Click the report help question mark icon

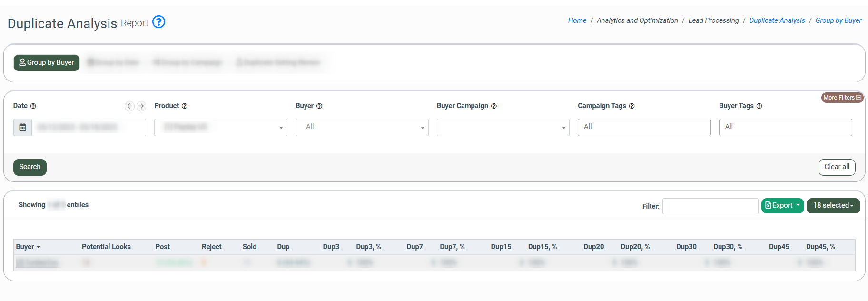pos(158,22)
